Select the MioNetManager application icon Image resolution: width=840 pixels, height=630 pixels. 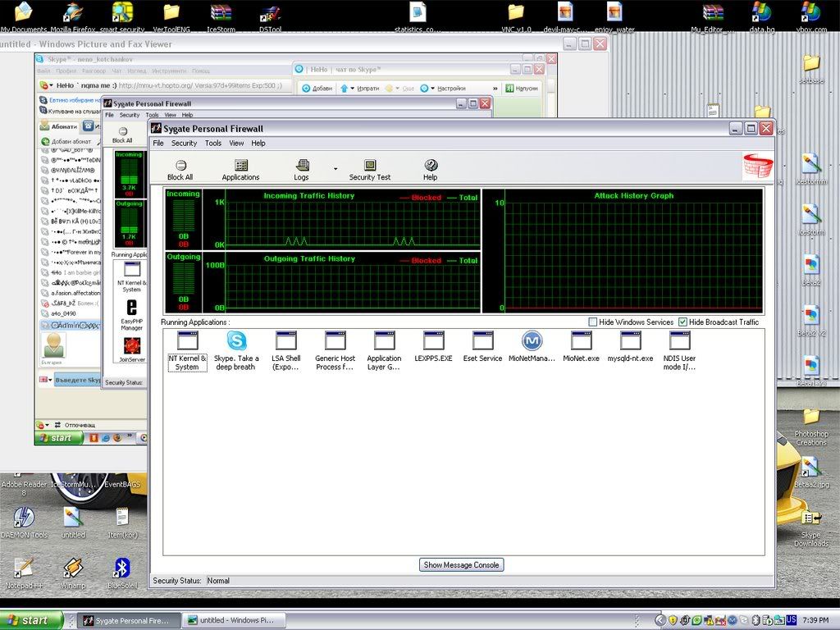click(532, 347)
